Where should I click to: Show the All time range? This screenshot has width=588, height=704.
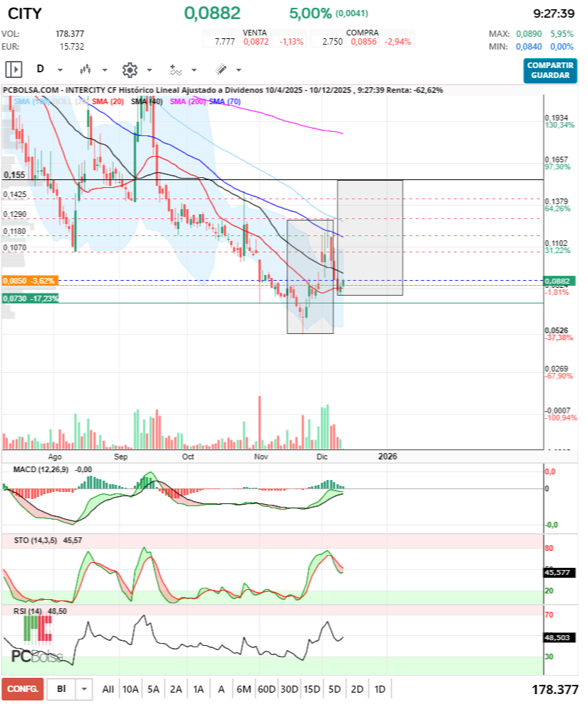(x=108, y=688)
